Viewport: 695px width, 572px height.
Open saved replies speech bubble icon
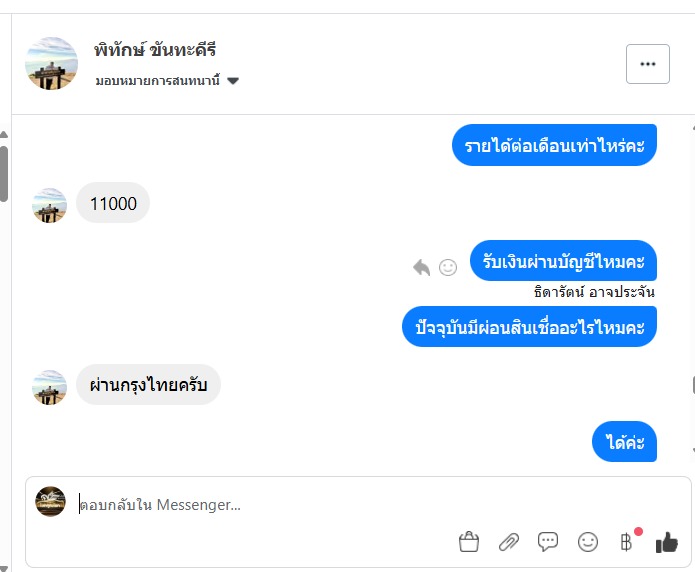(x=548, y=542)
